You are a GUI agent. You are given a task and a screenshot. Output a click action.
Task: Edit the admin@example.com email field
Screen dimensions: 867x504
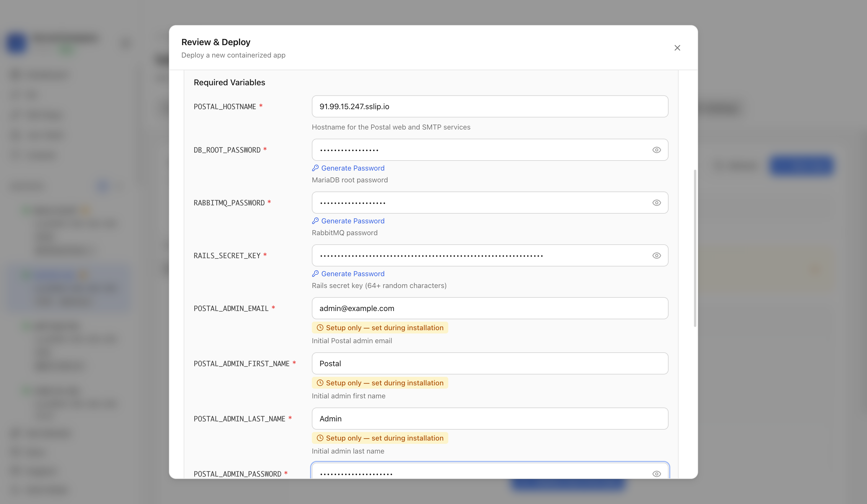click(x=490, y=308)
